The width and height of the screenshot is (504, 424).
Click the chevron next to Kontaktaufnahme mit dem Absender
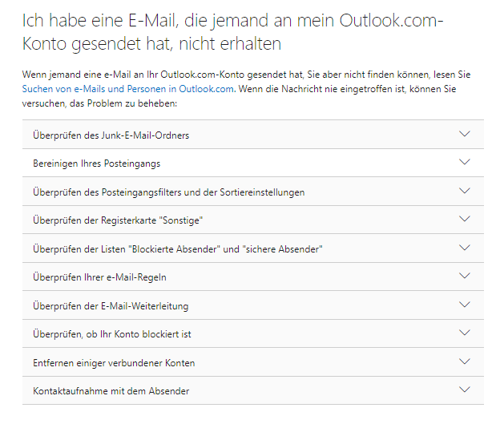(x=465, y=390)
